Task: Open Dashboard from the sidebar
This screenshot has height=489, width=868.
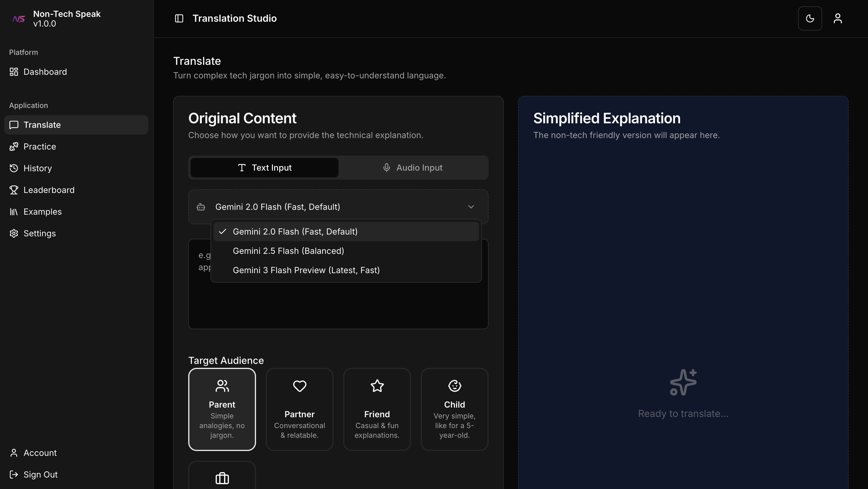Action: (45, 72)
